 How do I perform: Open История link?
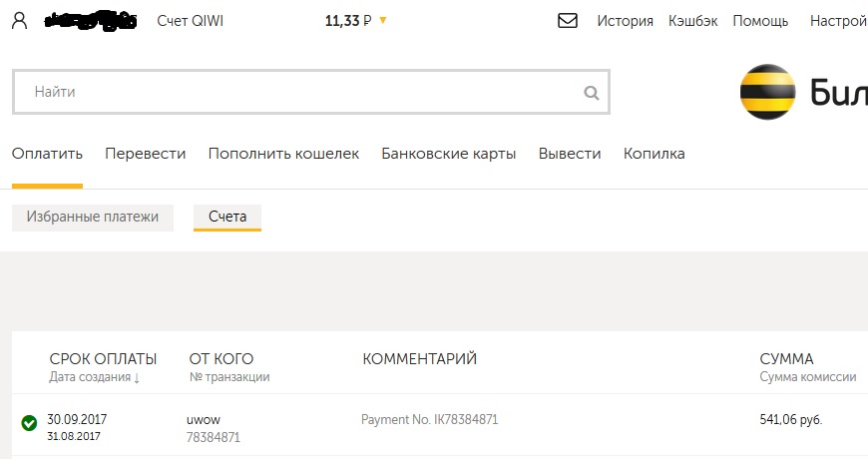tap(625, 21)
